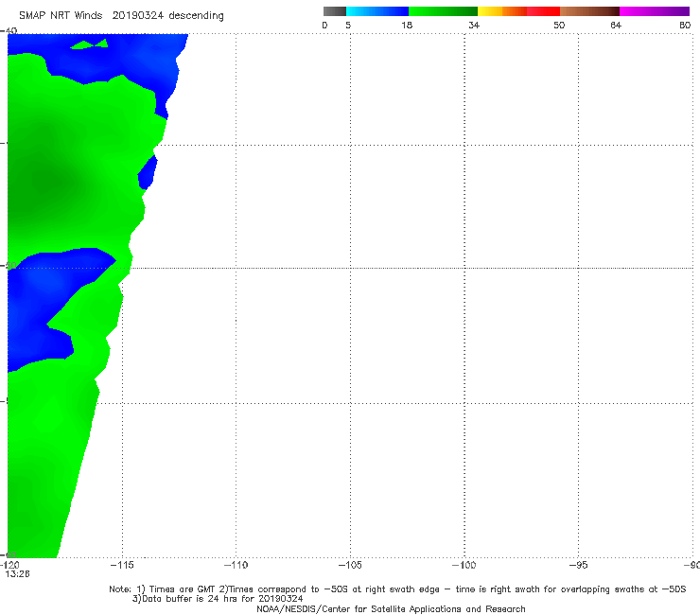Click the longitude label "-95"
Image resolution: width=700 pixels, height=615 pixels.
point(578,565)
